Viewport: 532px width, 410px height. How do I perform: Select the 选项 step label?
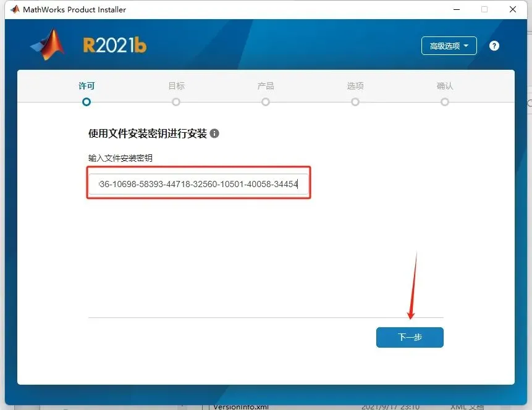tap(355, 86)
